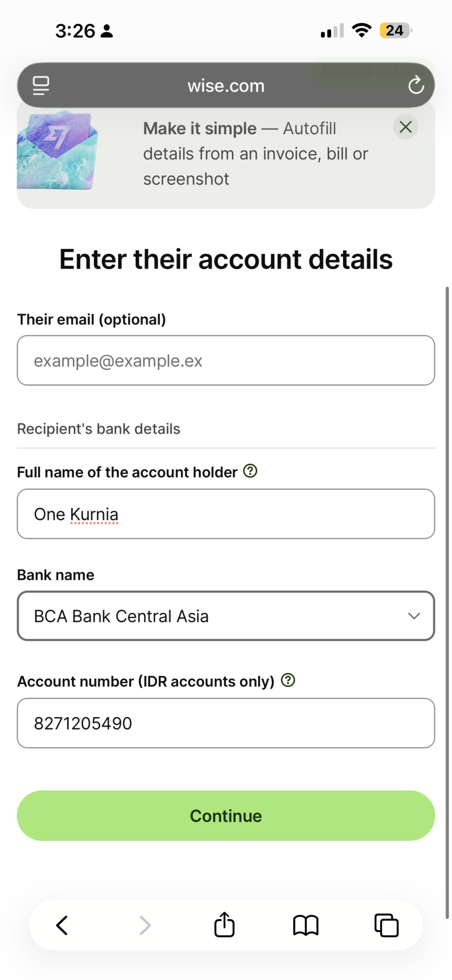
Task: Tap the wise.com address bar
Action: pyautogui.click(x=226, y=85)
